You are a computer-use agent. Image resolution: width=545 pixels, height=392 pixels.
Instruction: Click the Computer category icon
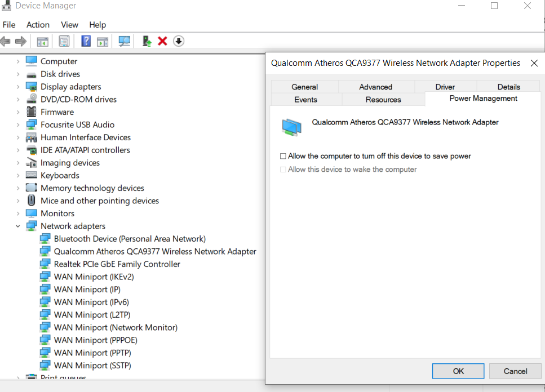point(32,61)
